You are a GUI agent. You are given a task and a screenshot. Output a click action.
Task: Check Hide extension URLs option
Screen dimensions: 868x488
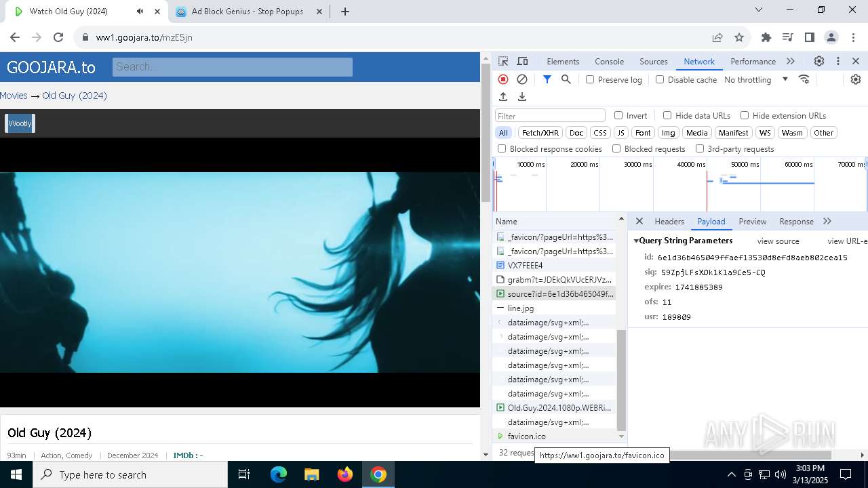coord(745,115)
